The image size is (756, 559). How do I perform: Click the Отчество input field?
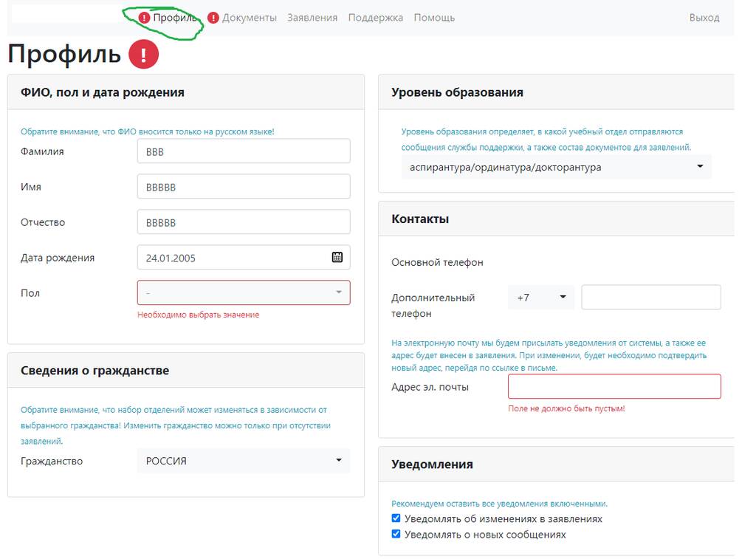tap(244, 222)
